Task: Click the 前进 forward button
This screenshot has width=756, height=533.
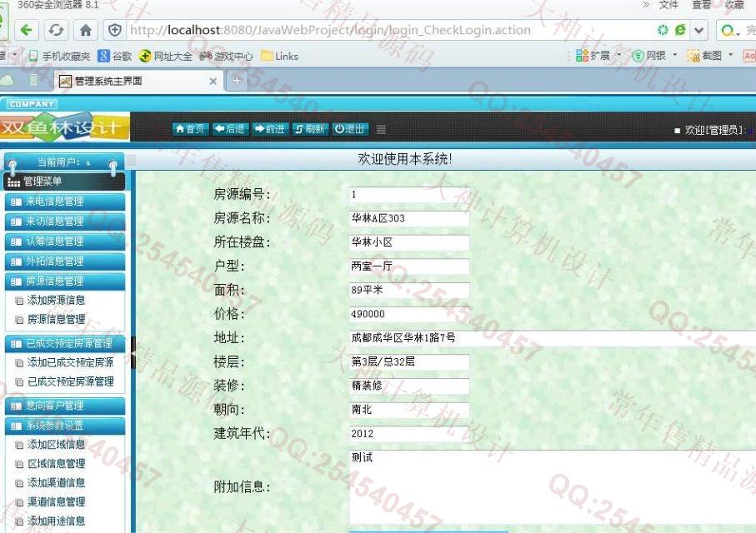Action: click(270, 129)
